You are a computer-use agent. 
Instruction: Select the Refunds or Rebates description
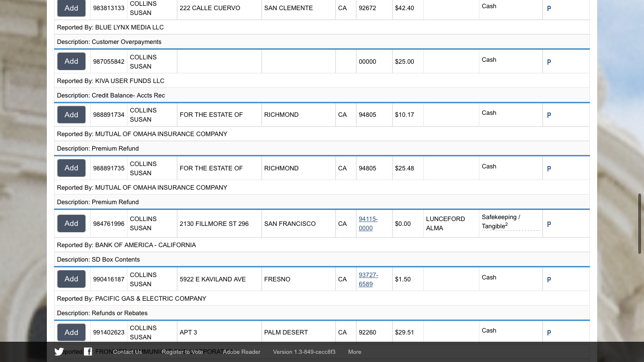point(102,313)
